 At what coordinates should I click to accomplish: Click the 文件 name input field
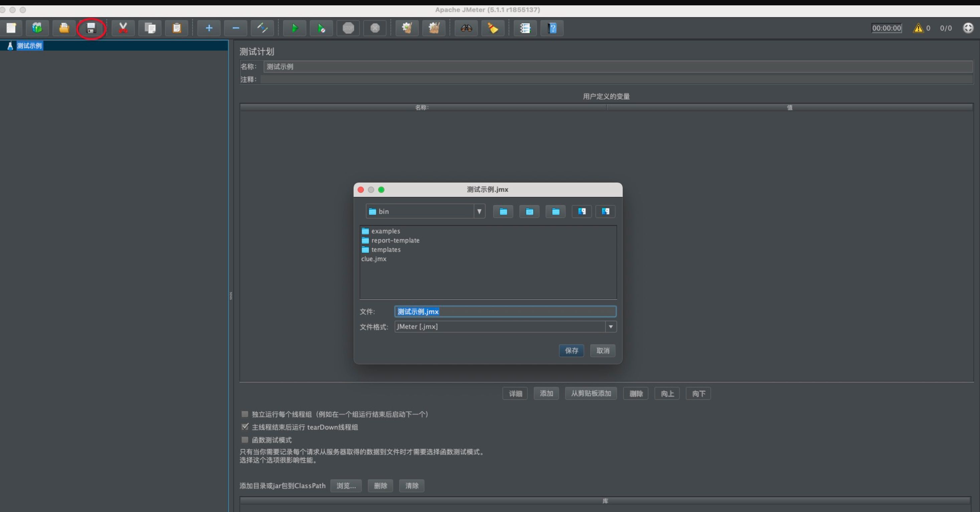[x=505, y=311]
